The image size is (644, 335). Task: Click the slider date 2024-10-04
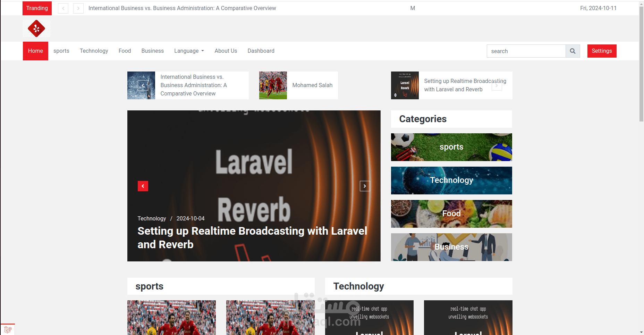click(190, 218)
